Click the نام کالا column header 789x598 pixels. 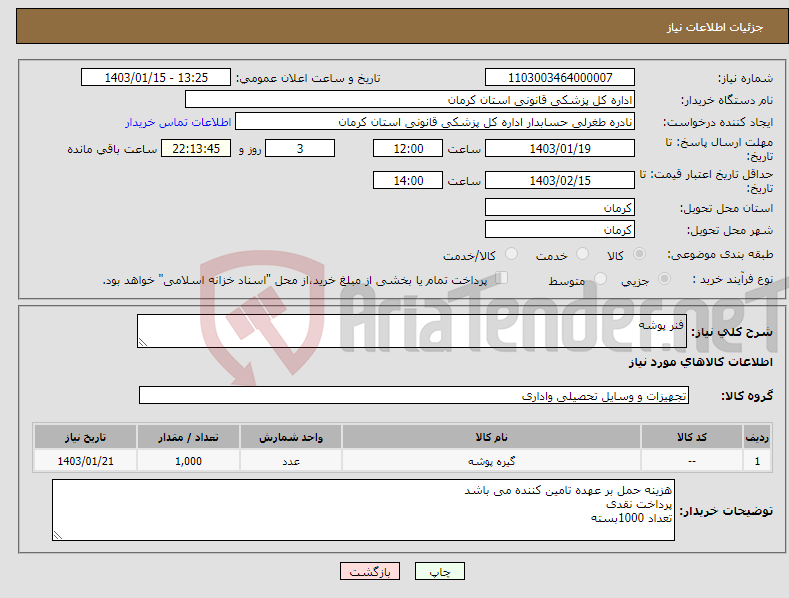click(x=491, y=437)
